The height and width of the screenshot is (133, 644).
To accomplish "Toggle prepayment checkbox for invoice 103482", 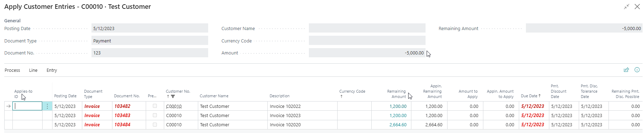I will pyautogui.click(x=155, y=106).
